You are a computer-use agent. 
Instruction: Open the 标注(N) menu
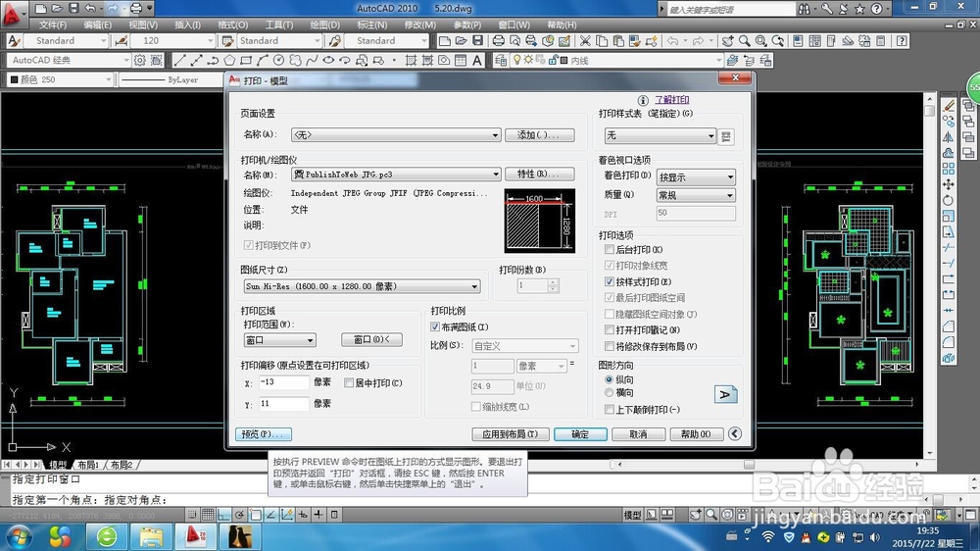371,25
